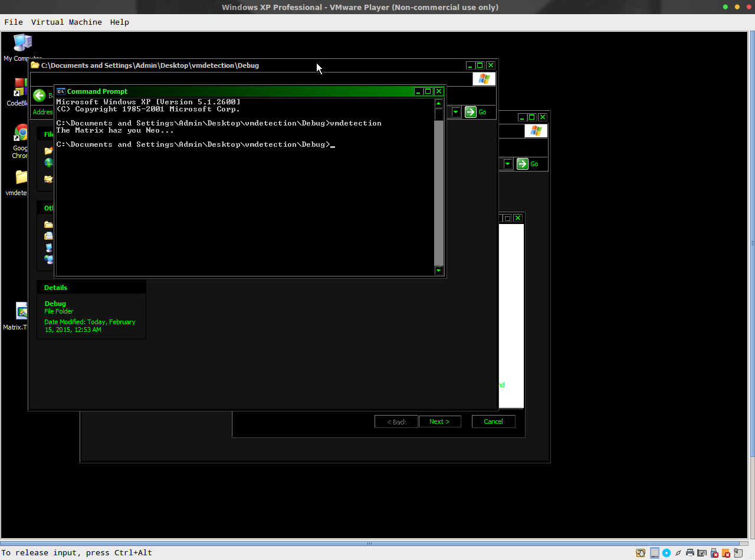Viewport: 755px width, 560px height.
Task: Maximize the Debug explorer window
Action: coord(480,65)
